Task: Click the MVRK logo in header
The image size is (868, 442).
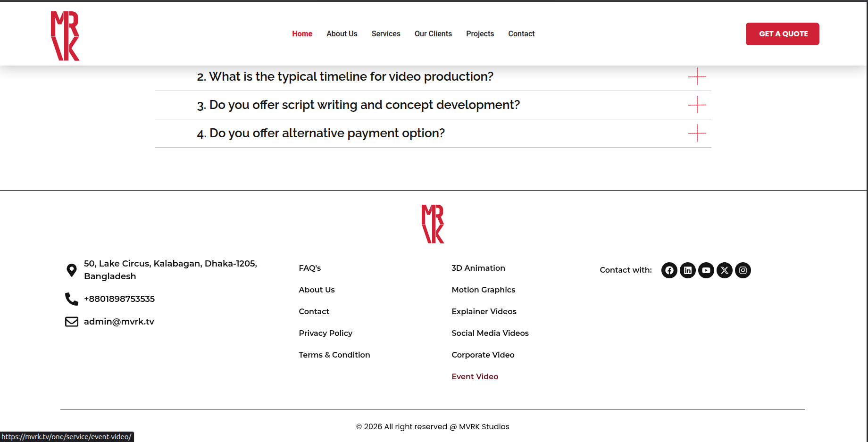Action: 65,36
